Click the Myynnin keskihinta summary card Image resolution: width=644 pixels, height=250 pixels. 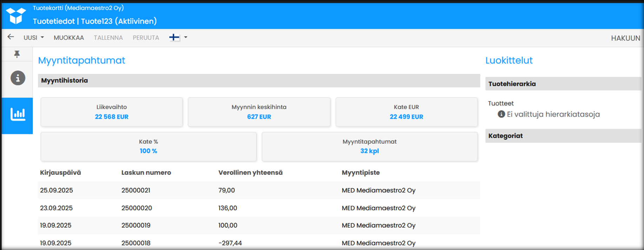pyautogui.click(x=259, y=112)
